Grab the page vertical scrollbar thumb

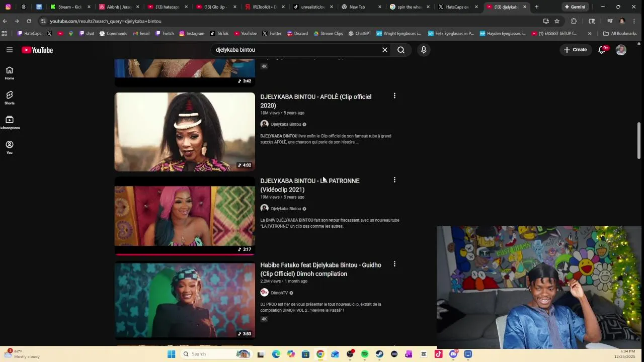pyautogui.click(x=639, y=141)
